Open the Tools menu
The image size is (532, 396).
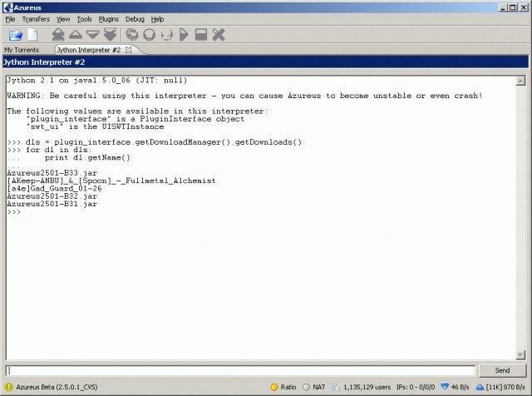tap(84, 19)
